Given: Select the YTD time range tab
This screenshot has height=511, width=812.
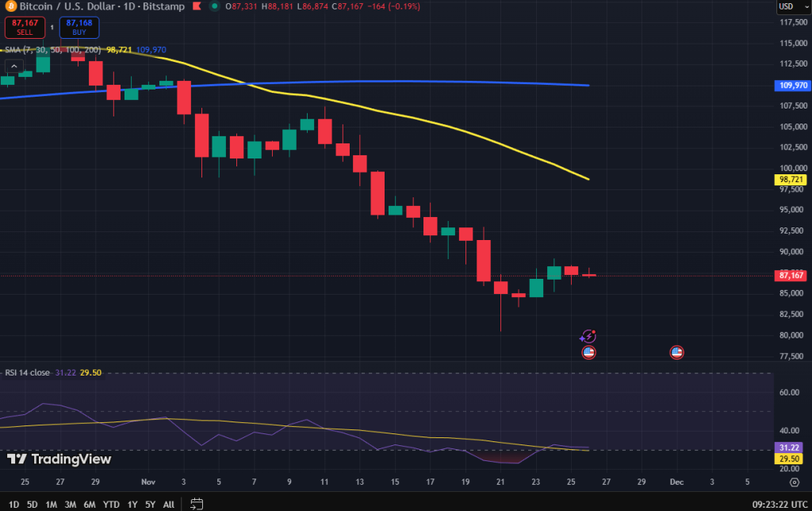Looking at the screenshot, I should 111,504.
